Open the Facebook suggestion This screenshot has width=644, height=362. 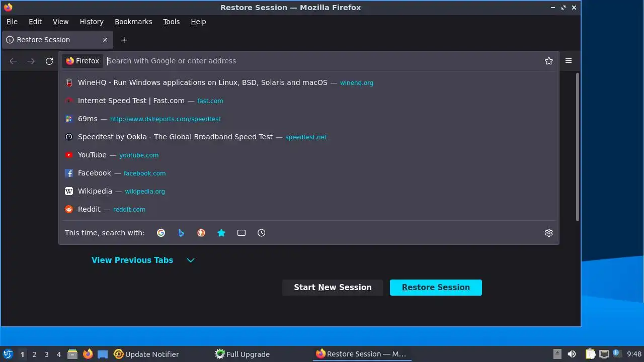(x=309, y=173)
